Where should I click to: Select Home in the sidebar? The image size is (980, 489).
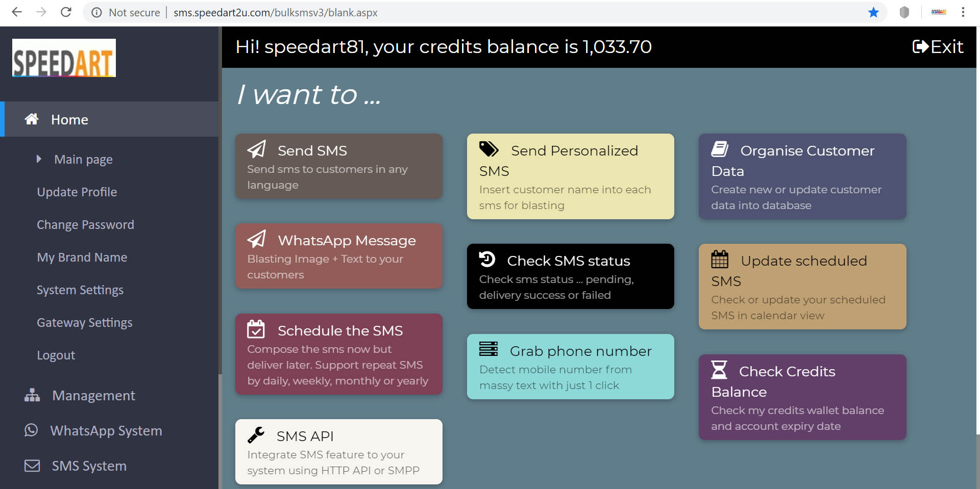click(x=109, y=119)
